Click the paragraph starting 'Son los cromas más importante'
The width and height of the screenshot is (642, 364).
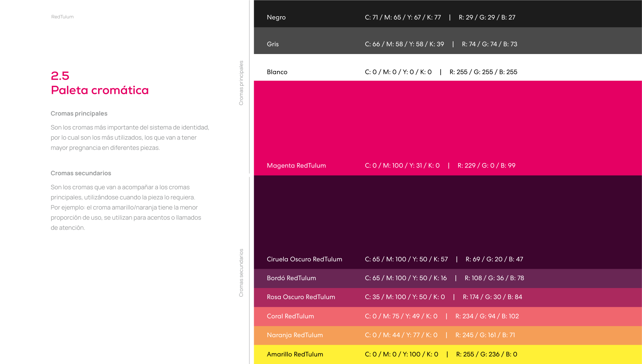click(x=130, y=137)
